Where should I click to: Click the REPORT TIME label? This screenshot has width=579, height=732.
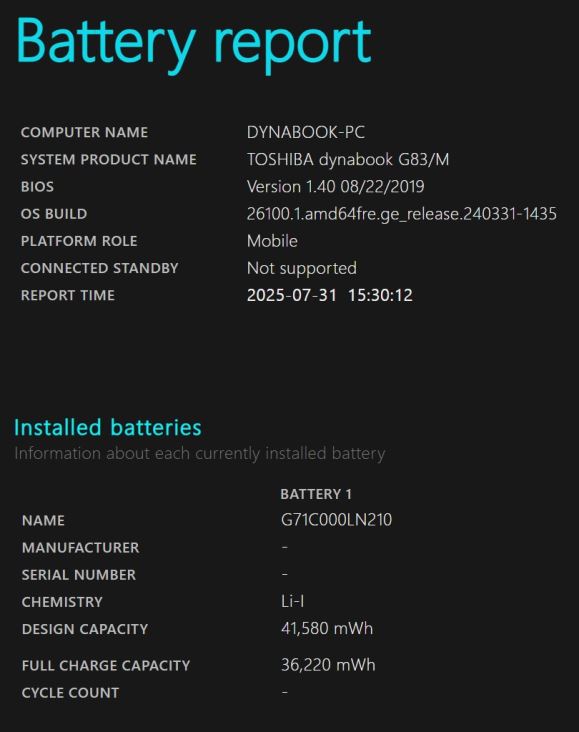point(68,295)
